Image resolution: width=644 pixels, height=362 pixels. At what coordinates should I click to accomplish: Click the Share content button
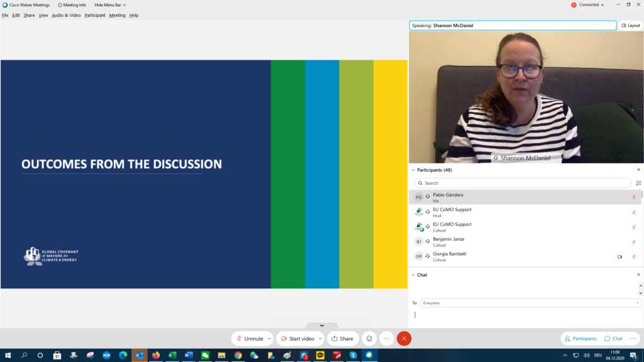(343, 338)
